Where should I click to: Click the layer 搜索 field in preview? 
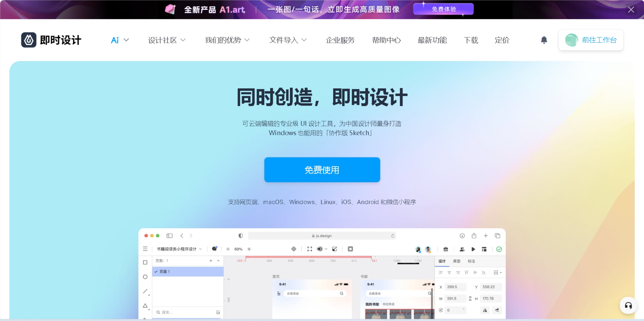coord(188,312)
